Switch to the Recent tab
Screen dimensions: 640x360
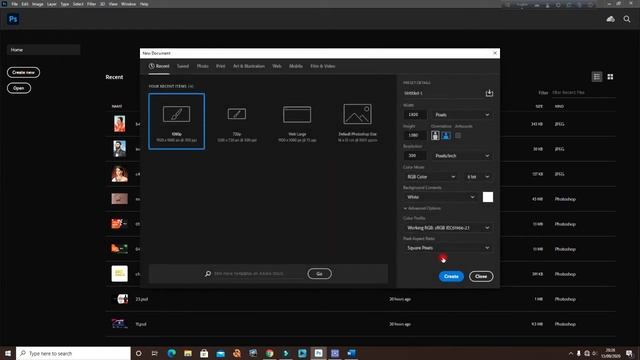(x=159, y=66)
